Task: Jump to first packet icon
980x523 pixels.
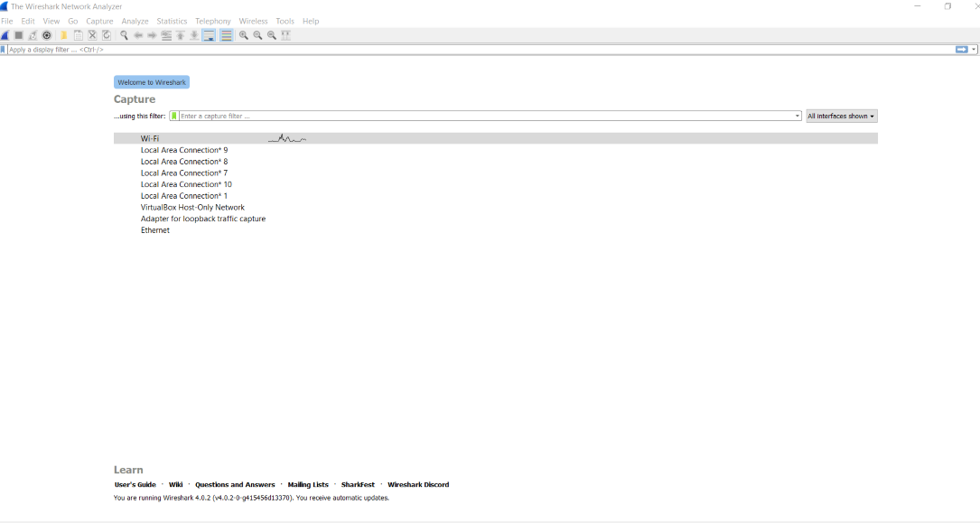Action: pos(180,35)
